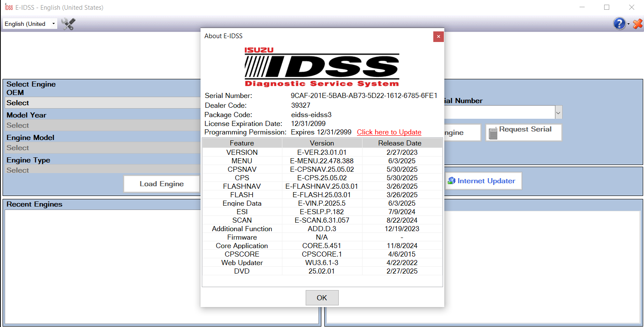Click version cell ADD.D.3

click(322, 229)
